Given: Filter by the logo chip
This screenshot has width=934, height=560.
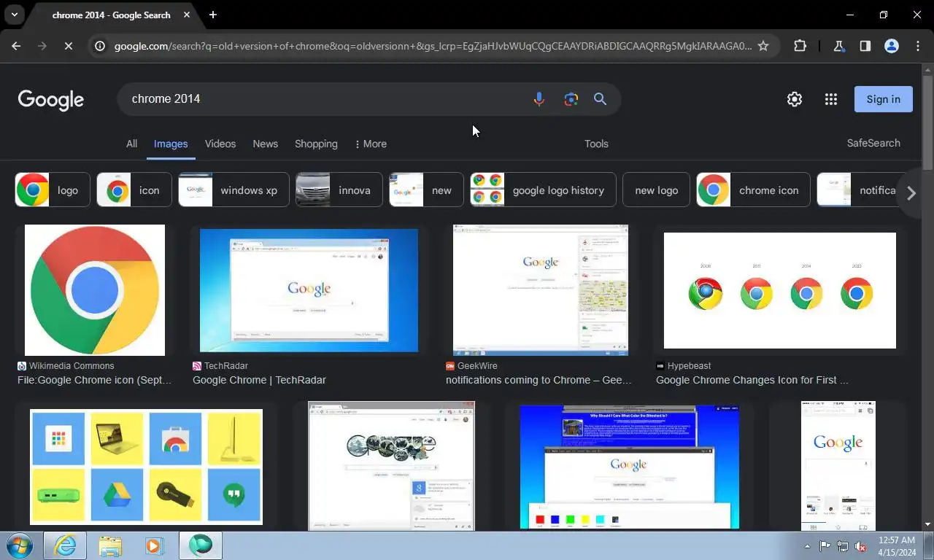Looking at the screenshot, I should (53, 190).
